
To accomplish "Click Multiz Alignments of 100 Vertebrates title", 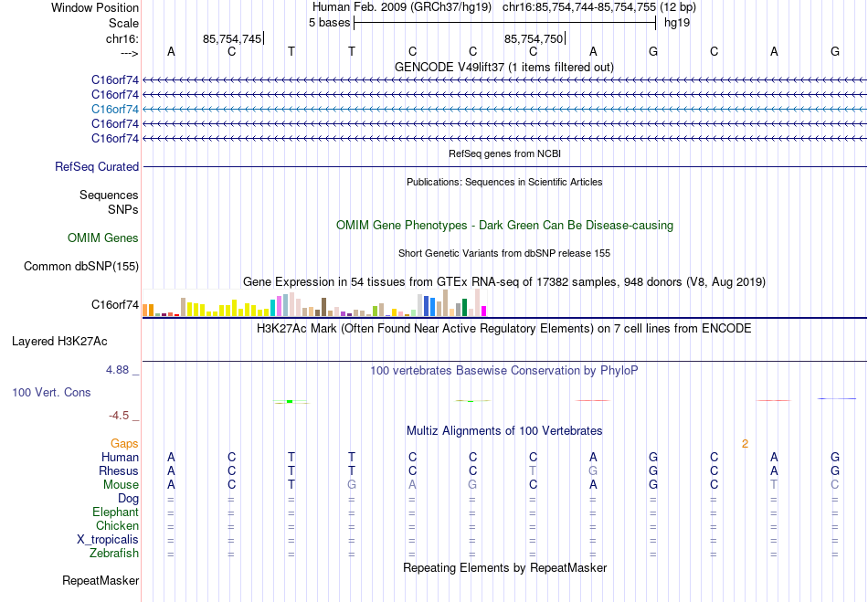I will pos(504,430).
